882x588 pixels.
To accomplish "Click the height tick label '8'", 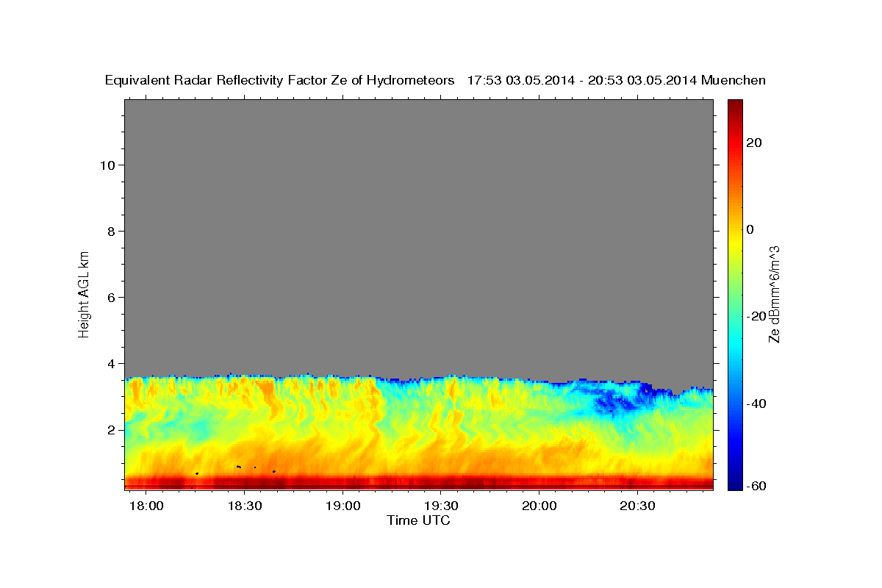I will point(110,231).
